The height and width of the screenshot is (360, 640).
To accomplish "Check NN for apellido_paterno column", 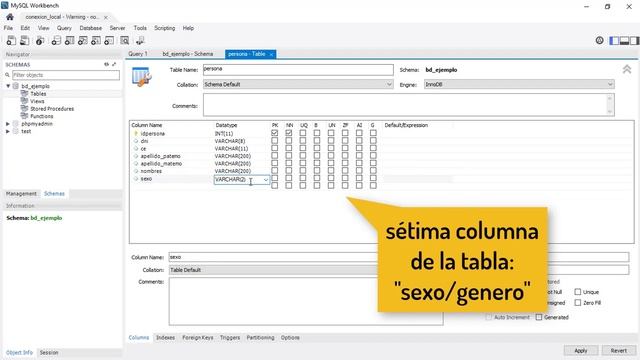I will click(289, 156).
